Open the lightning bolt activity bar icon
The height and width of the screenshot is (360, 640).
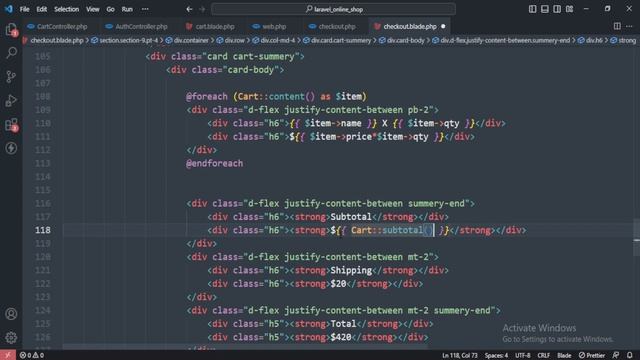click(11, 148)
